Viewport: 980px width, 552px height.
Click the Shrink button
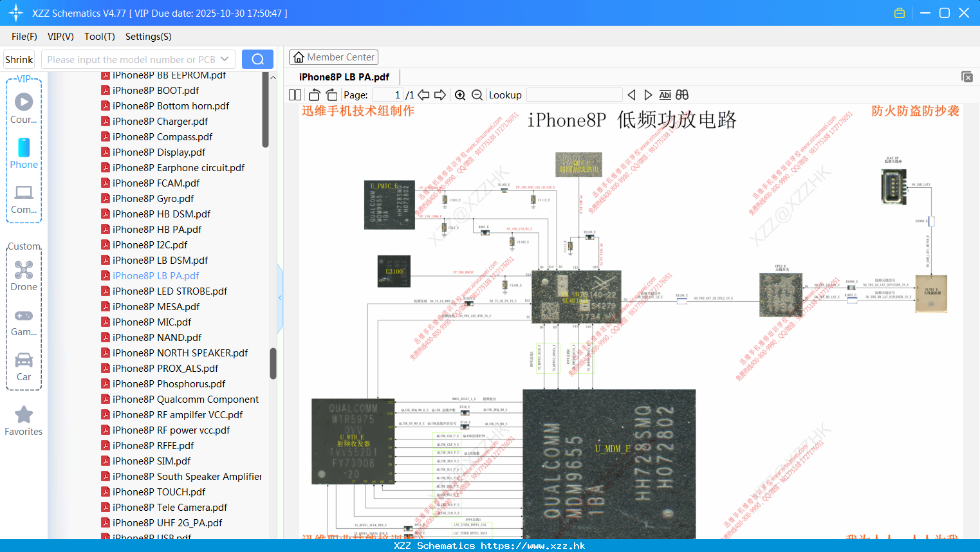click(19, 59)
